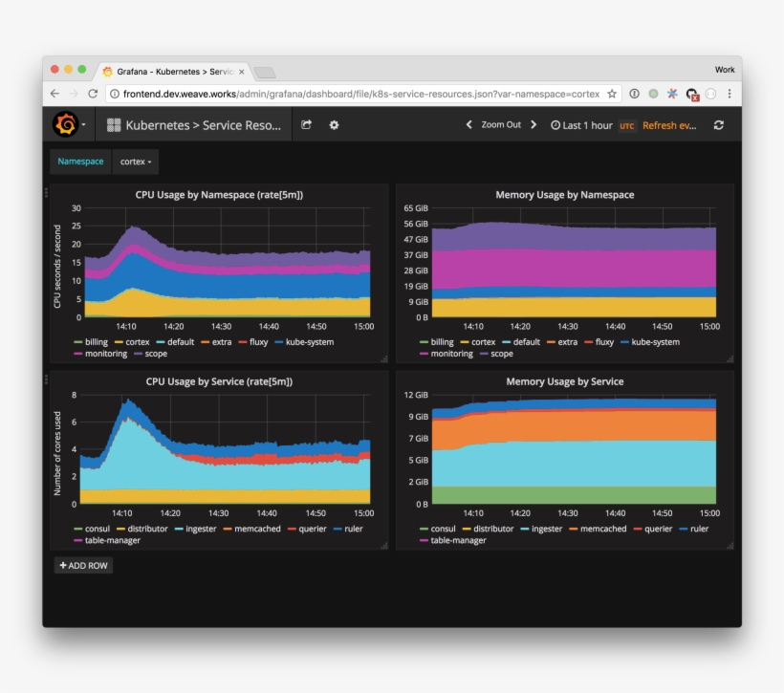This screenshot has height=693, width=784.
Task: Toggle memcached series in Memory by Service legend
Action: 604,529
